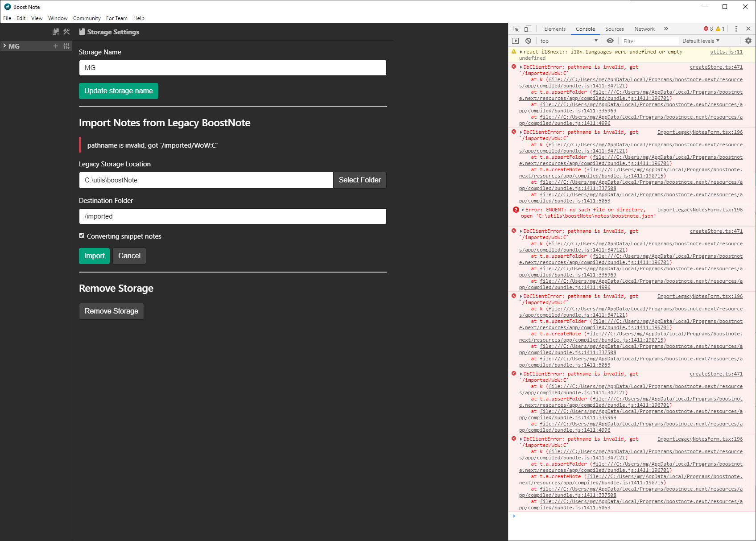Click the Cancel button
The width and height of the screenshot is (756, 541).
click(x=129, y=256)
